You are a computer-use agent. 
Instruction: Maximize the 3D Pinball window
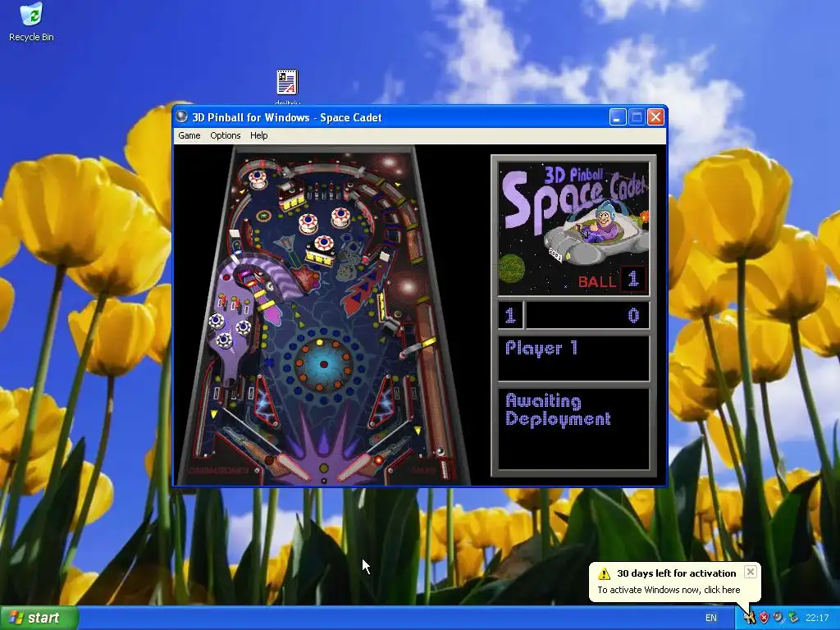pyautogui.click(x=637, y=117)
